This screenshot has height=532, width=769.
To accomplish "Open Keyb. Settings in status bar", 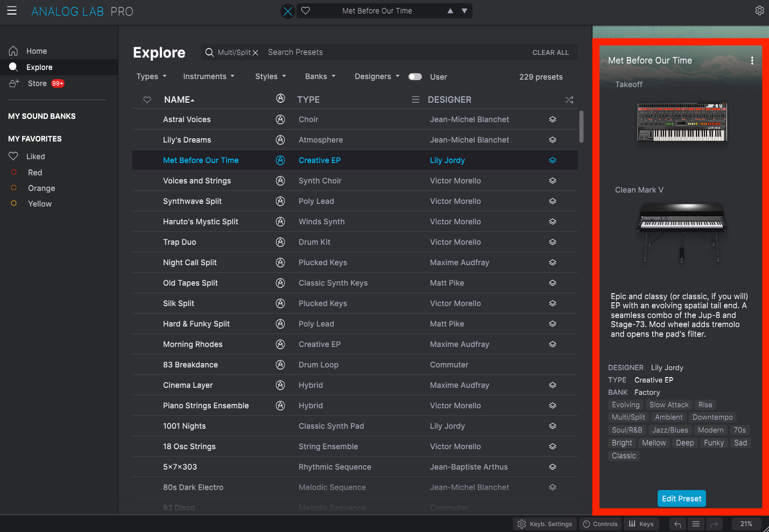I will 545,524.
